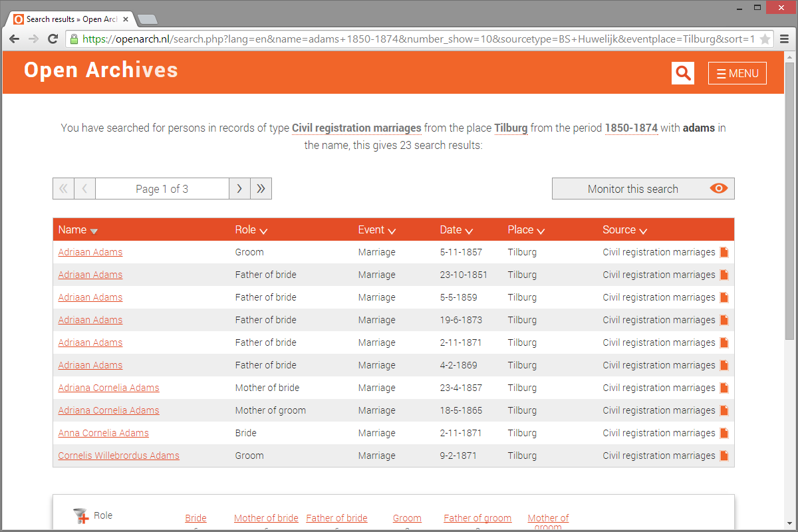
Task: Click browser back arrow
Action: (x=15, y=39)
